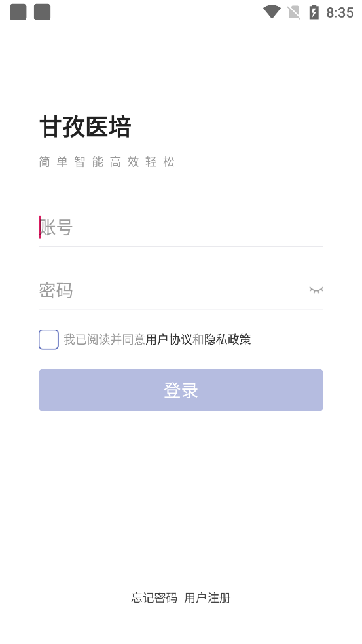Tap the 简单智能高效轻松 tagline
This screenshot has height=644, width=362.
[107, 162]
